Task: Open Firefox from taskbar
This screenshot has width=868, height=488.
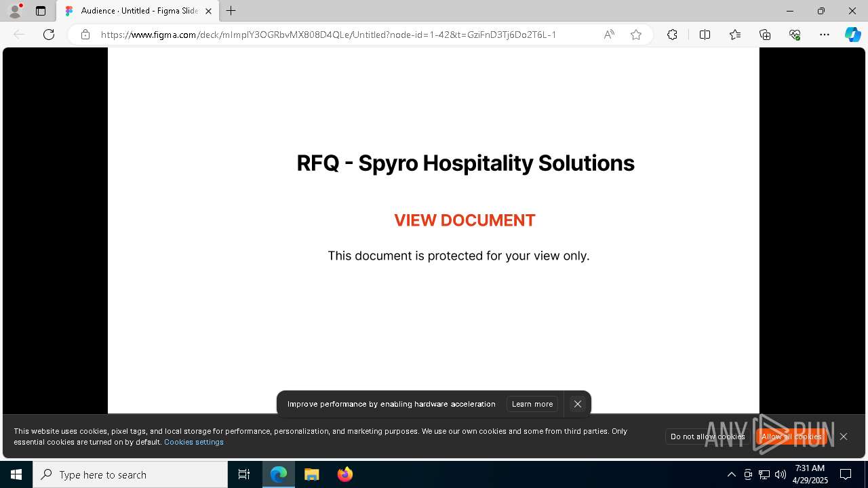Action: pyautogui.click(x=345, y=474)
